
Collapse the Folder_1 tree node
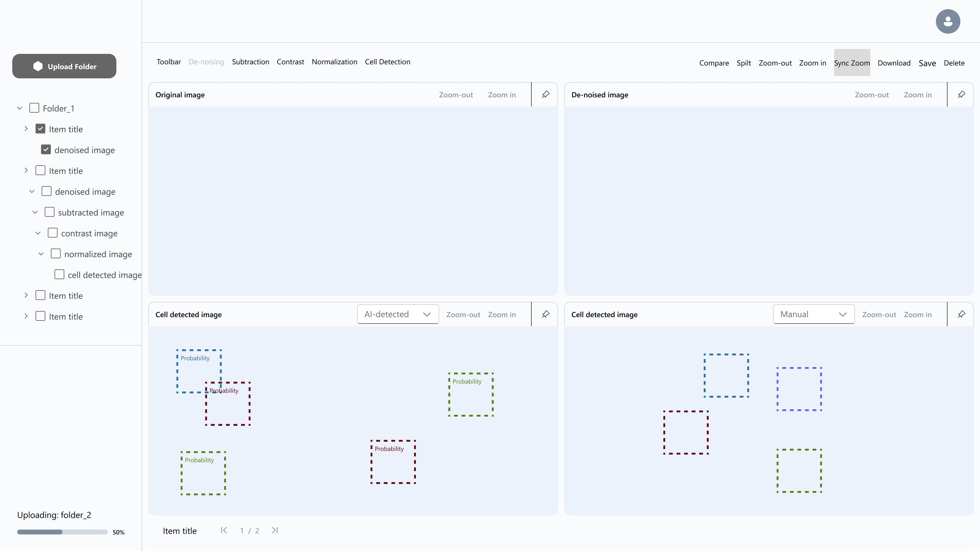tap(20, 108)
